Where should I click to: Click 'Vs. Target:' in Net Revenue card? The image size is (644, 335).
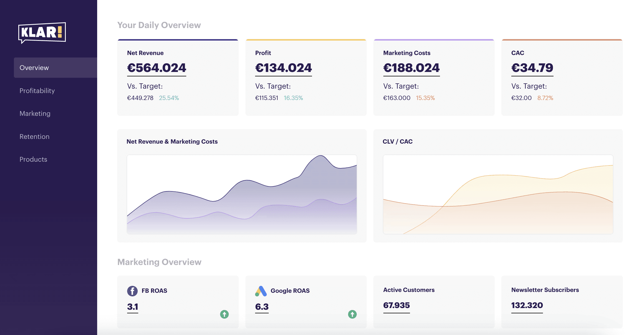point(145,86)
